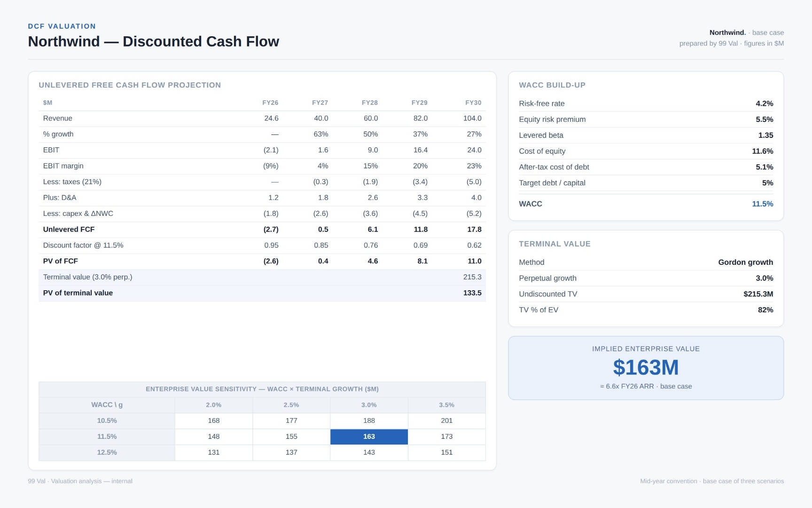Click the FY29 column header
Screen dimensions: 812x508
point(420,103)
